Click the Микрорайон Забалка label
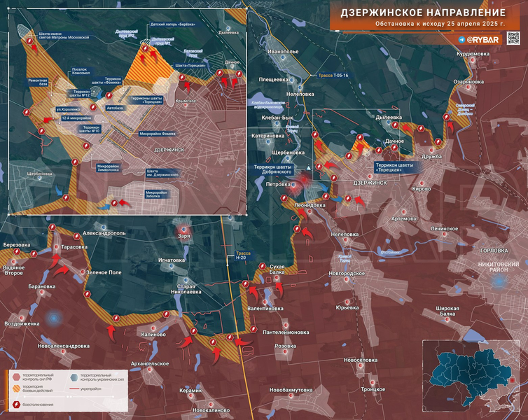Screen dimensions: 528x420 161,192
